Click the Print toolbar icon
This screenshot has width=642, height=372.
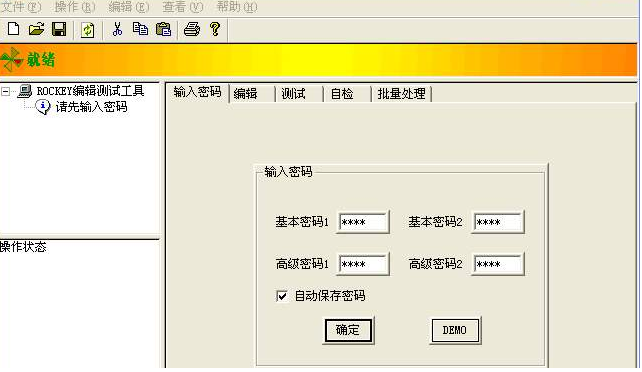pos(192,29)
